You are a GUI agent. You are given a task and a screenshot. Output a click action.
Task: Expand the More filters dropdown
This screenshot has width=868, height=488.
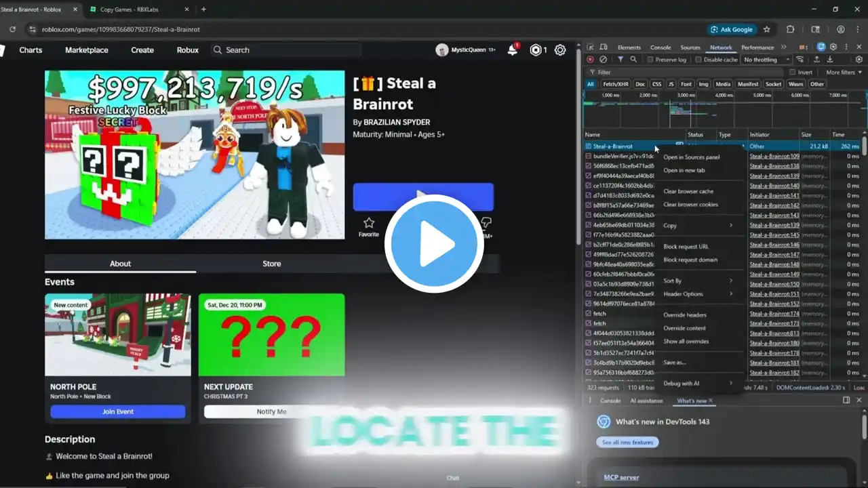(843, 72)
